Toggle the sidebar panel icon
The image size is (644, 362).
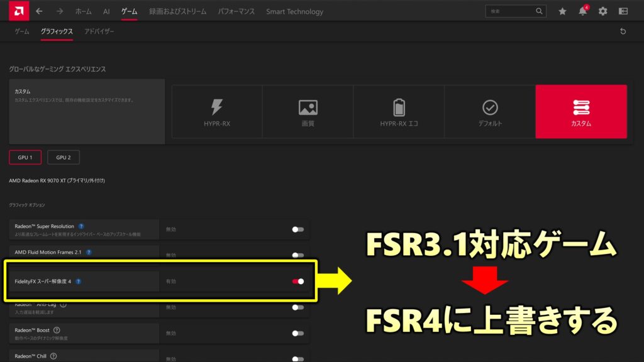(x=623, y=11)
